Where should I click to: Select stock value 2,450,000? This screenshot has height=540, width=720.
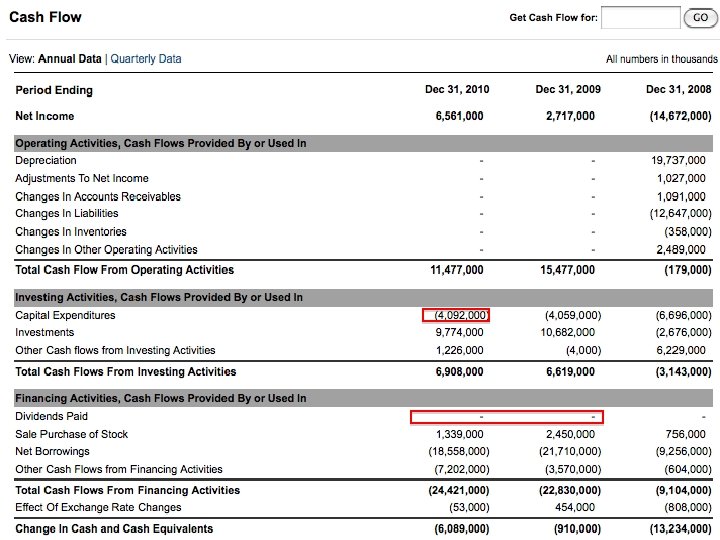pyautogui.click(x=570, y=434)
